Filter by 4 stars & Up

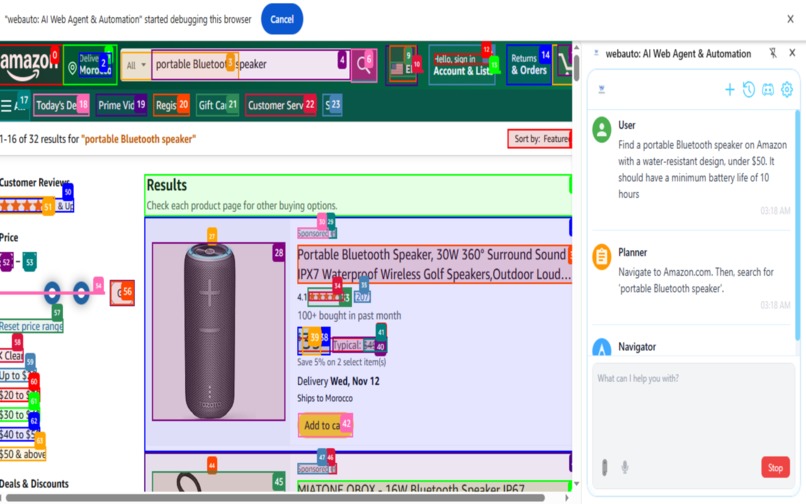36,206
